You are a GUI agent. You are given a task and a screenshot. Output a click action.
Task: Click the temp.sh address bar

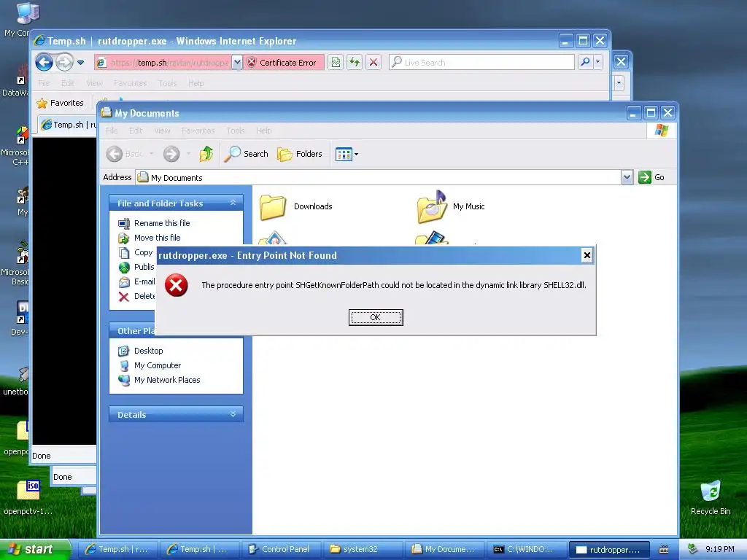[x=163, y=63]
